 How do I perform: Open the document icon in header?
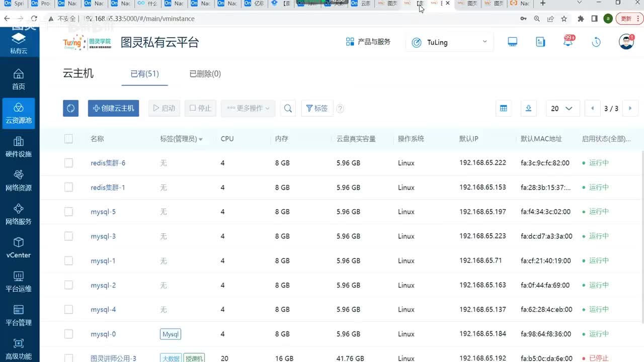[x=540, y=42]
